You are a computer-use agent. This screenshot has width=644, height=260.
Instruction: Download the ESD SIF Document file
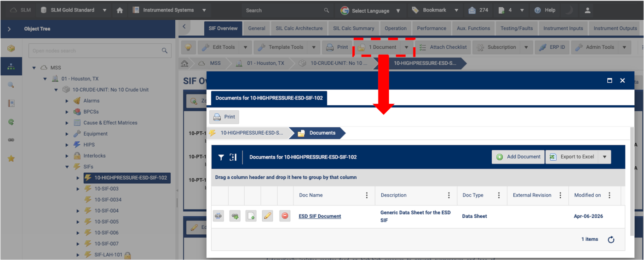251,216
